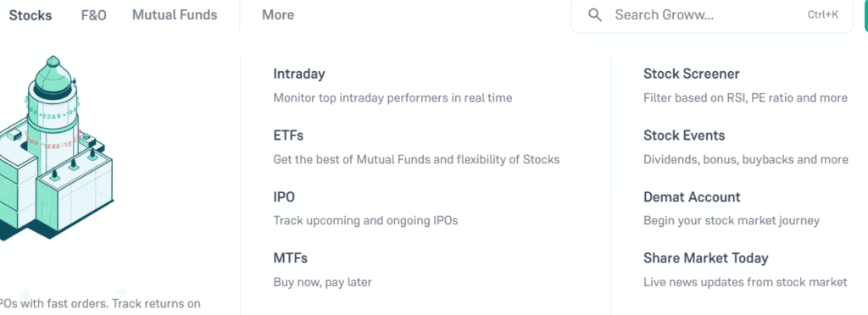Expand the More menu
868x315 pixels.
point(278,15)
